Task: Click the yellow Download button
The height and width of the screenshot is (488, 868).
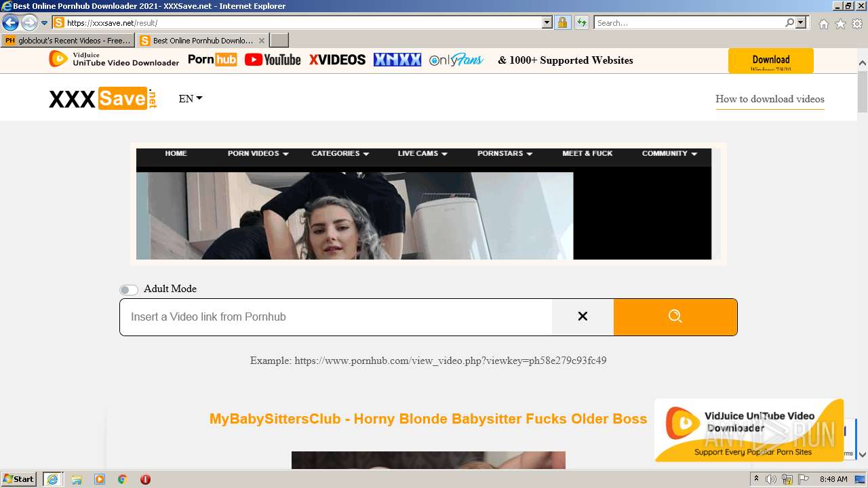Action: pos(770,61)
